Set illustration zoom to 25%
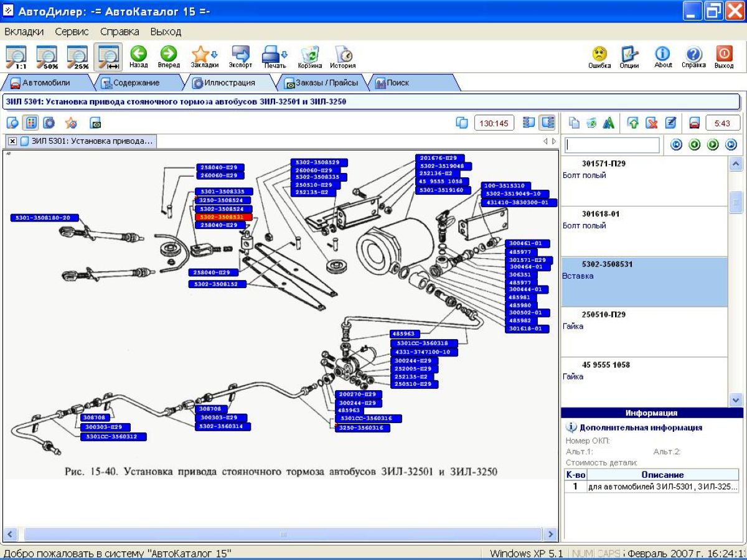Screen dimensions: 747x560 (78, 57)
